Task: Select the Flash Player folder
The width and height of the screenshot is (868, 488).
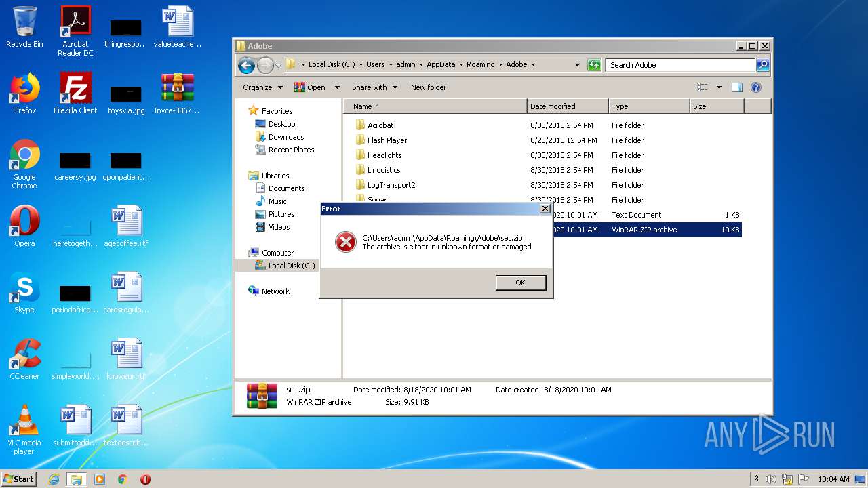Action: click(387, 140)
